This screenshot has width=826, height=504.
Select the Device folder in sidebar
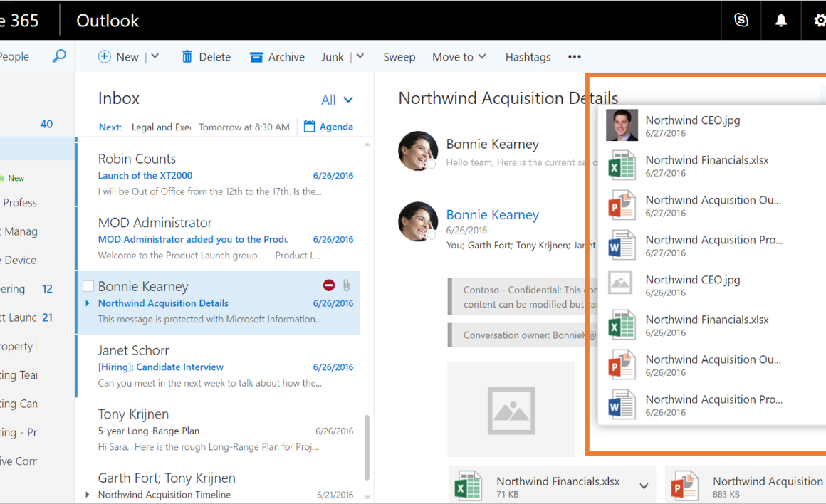point(37,260)
